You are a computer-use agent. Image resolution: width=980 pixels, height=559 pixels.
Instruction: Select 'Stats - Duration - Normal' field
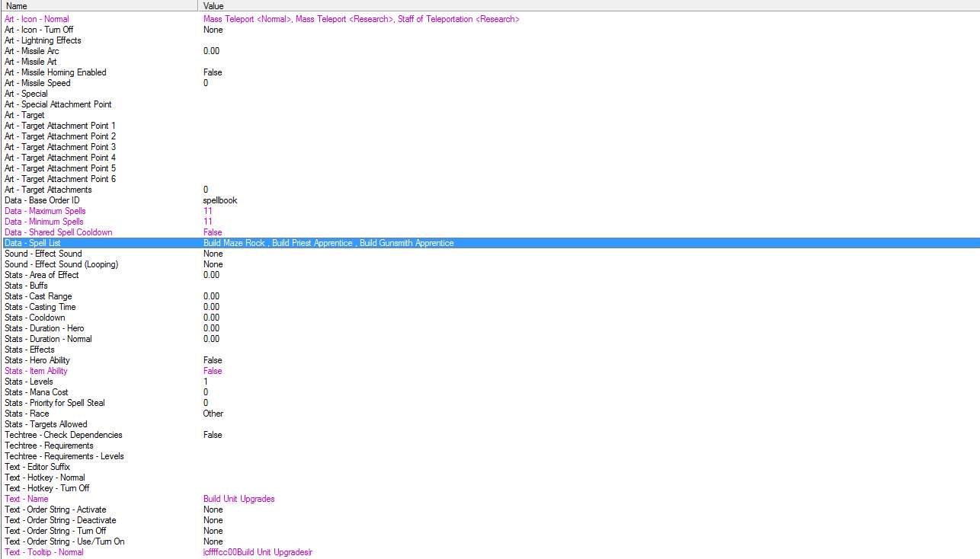click(x=490, y=339)
